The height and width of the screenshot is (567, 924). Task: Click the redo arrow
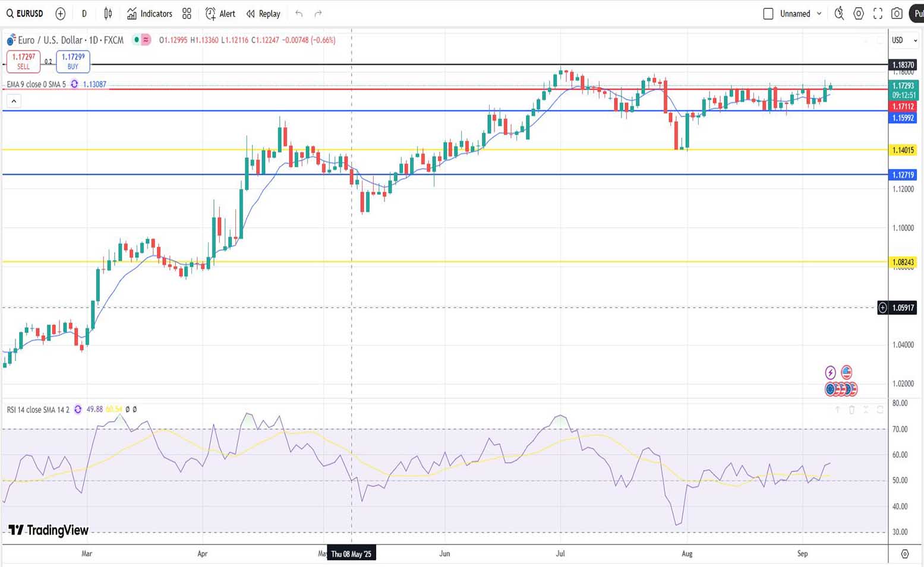[318, 14]
